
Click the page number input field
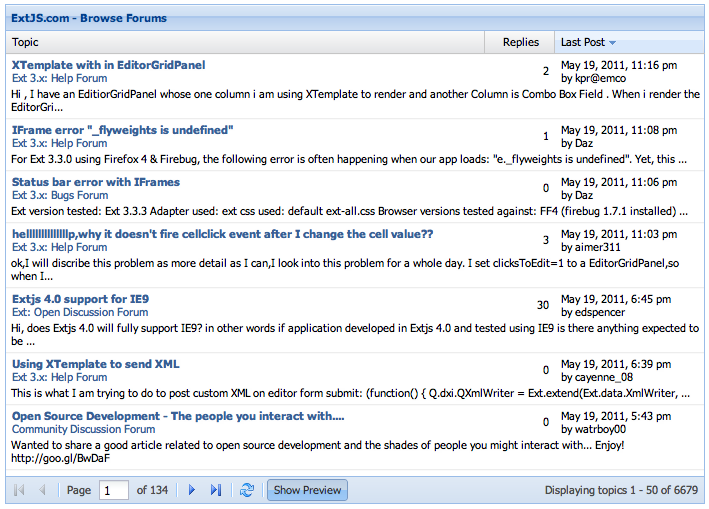click(x=113, y=490)
